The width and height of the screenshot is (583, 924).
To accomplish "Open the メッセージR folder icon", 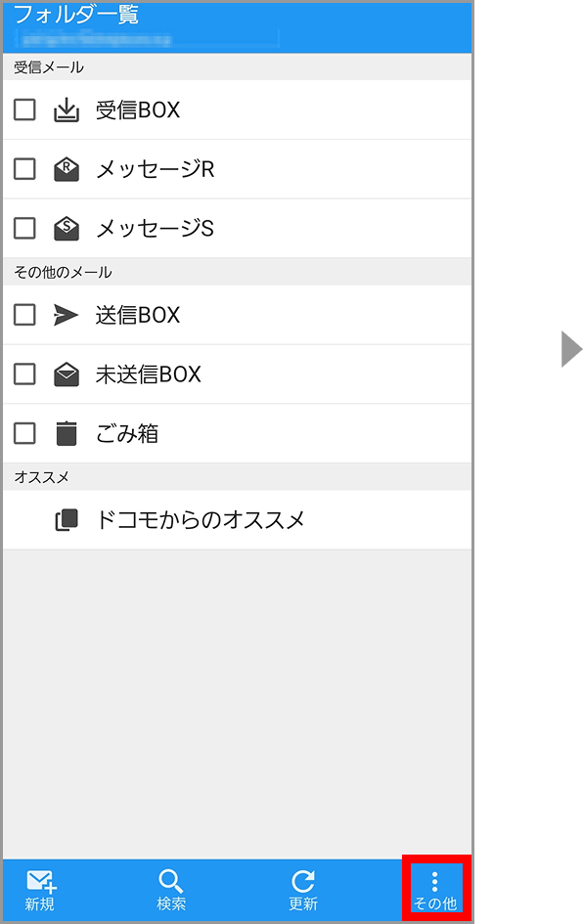I will (x=66, y=168).
